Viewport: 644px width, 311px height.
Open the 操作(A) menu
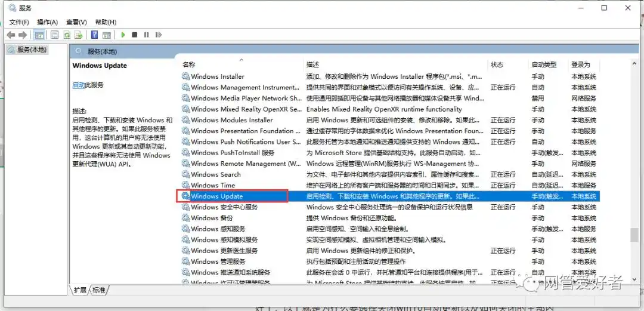(x=48, y=22)
